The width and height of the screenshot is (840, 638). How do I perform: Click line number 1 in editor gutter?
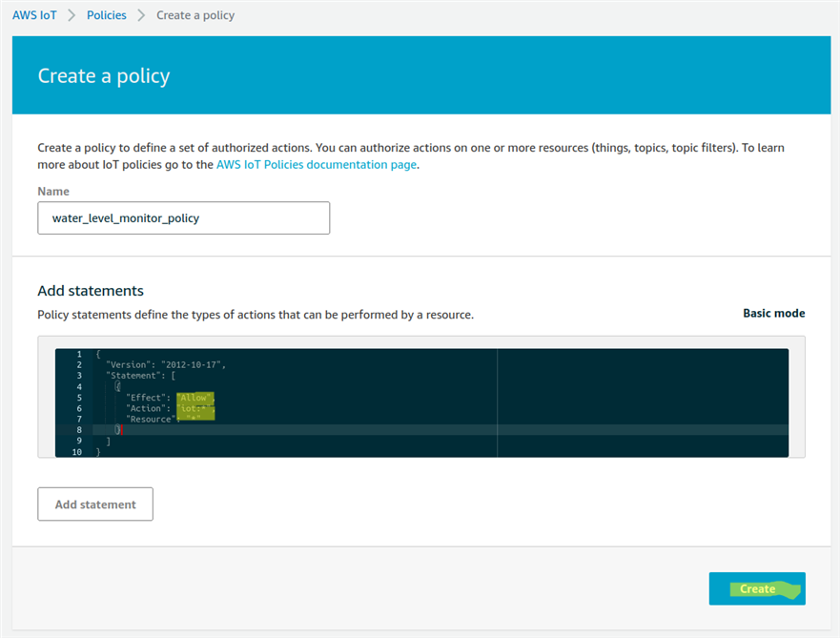(79, 354)
